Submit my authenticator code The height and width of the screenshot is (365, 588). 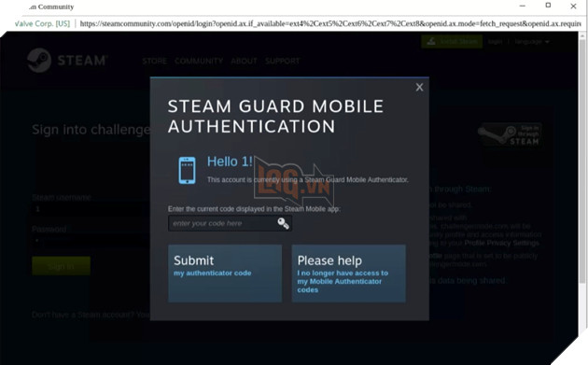pos(225,274)
